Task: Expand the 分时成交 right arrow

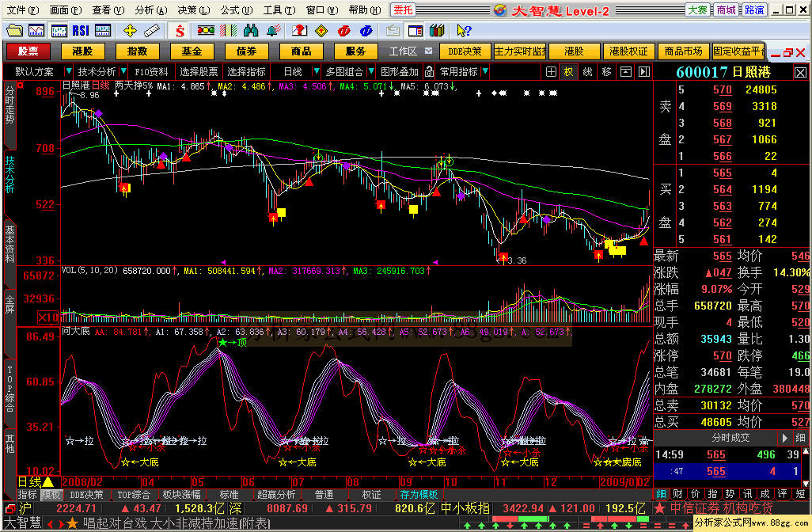Action: (x=784, y=439)
